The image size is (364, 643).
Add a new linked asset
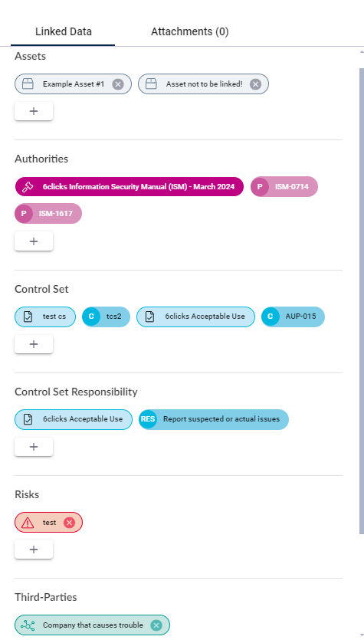click(x=34, y=111)
